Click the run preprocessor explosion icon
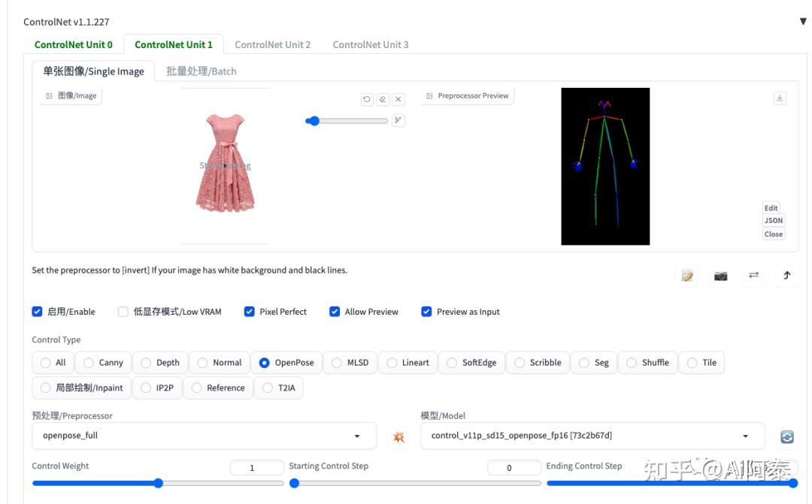Screen dimensions: 812x504 (398, 436)
